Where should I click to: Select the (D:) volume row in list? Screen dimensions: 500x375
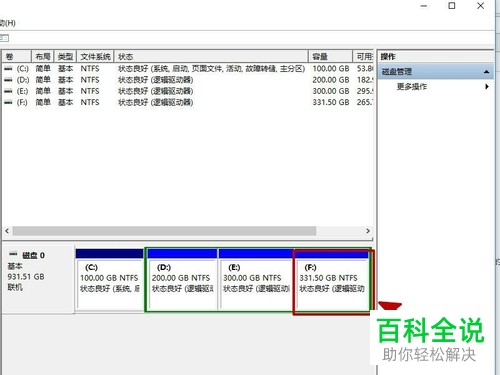188,80
